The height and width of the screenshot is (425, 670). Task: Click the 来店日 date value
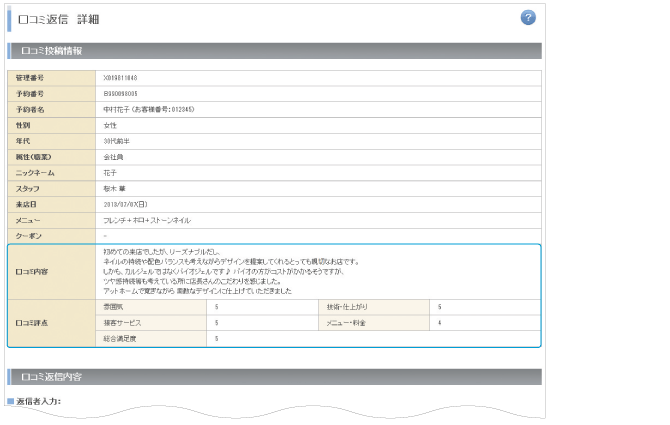coord(128,204)
